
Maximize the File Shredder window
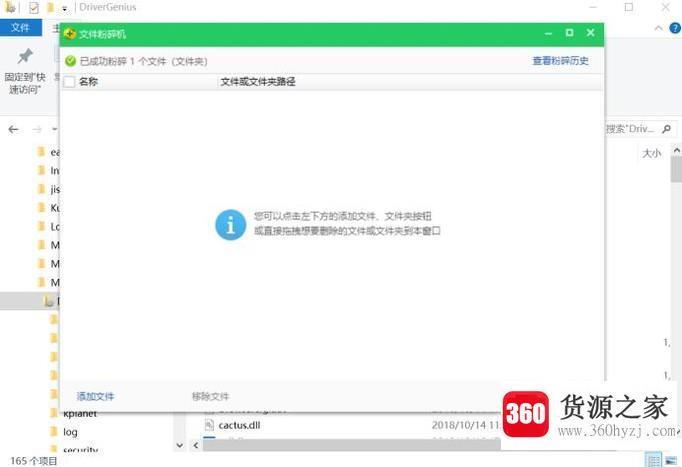(569, 33)
